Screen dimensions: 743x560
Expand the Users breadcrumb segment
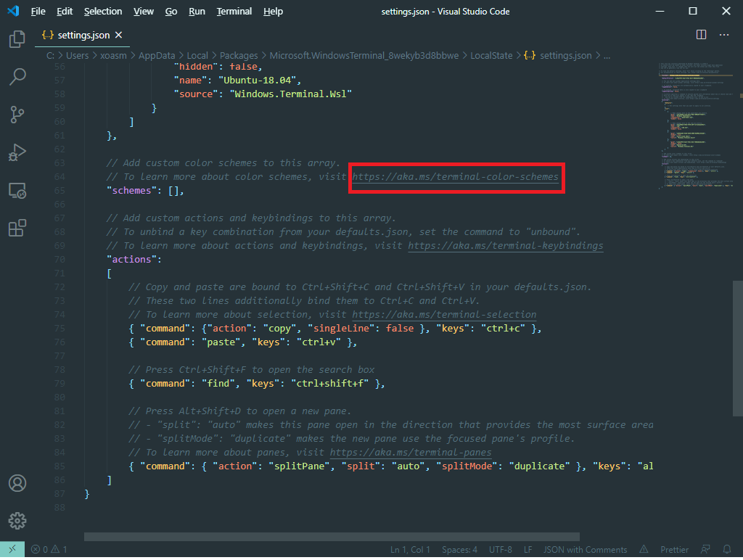click(x=77, y=55)
